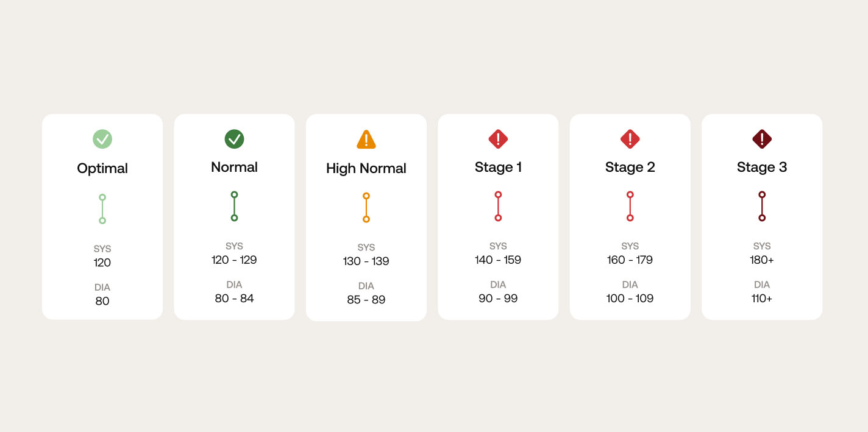Click the Stage 2 heading text
The height and width of the screenshot is (432, 868).
630,168
